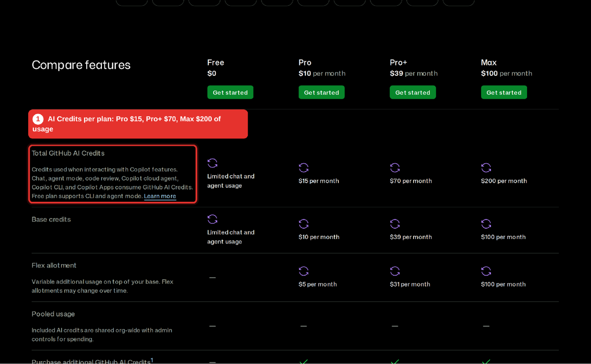591x364 pixels.
Task: Click the Total GitHub AI Credits row title
Action: pos(68,153)
